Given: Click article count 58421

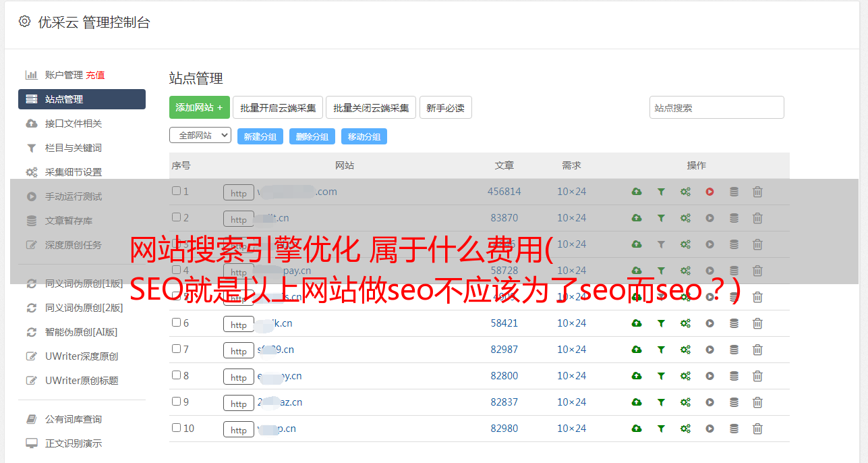Looking at the screenshot, I should (504, 323).
